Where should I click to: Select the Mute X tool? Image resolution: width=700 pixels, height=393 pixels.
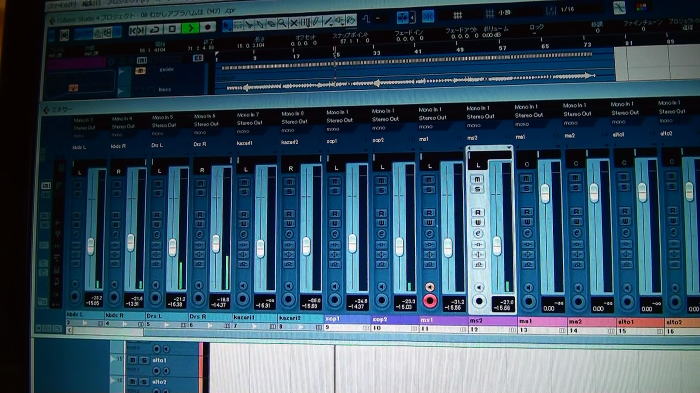[294, 22]
